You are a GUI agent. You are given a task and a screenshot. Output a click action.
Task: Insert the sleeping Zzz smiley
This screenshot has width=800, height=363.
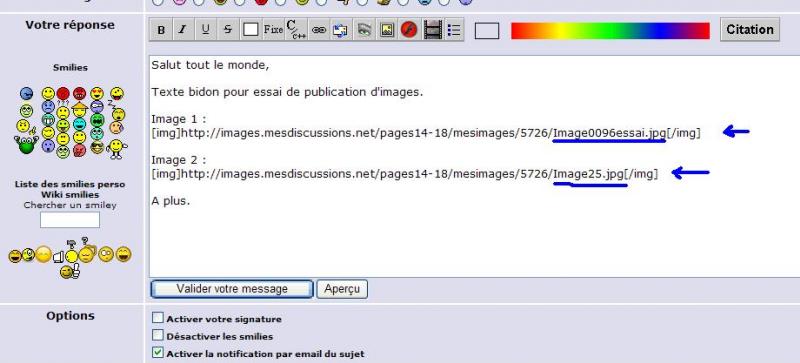click(x=118, y=112)
